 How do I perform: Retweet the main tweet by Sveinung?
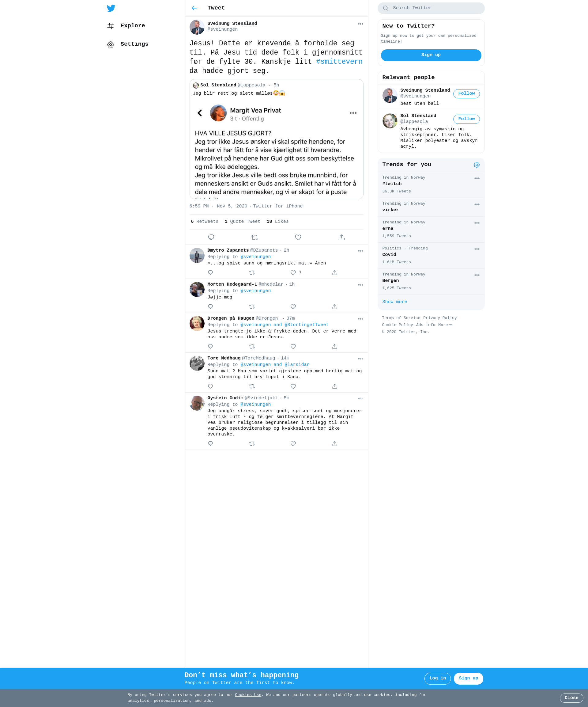click(254, 237)
